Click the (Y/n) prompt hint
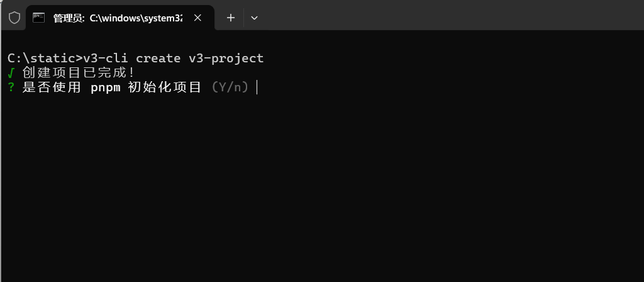This screenshot has height=282, width=644. tap(230, 87)
